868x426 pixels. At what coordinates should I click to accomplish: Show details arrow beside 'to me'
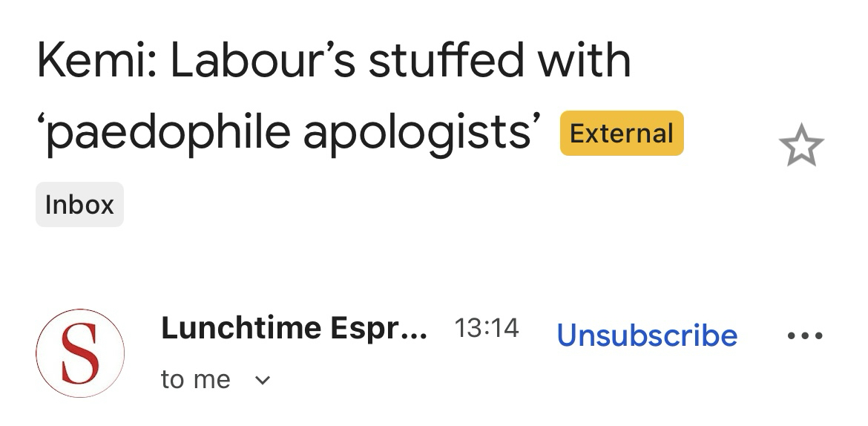[x=262, y=381]
